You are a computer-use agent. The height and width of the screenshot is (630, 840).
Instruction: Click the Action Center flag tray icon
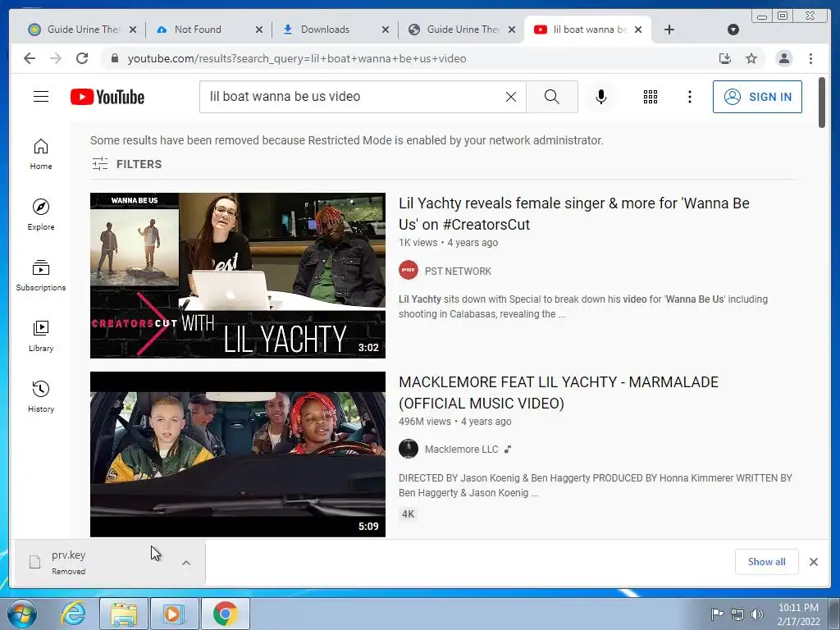[716, 614]
